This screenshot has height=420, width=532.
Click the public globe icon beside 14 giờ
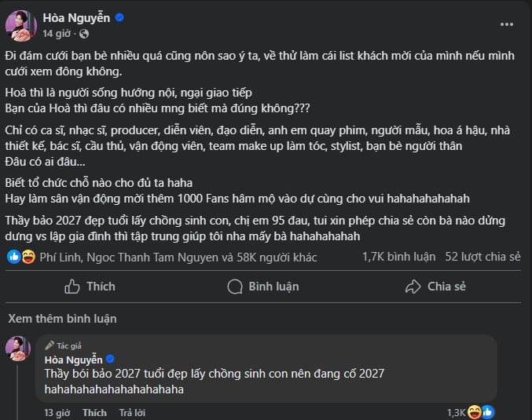(84, 35)
